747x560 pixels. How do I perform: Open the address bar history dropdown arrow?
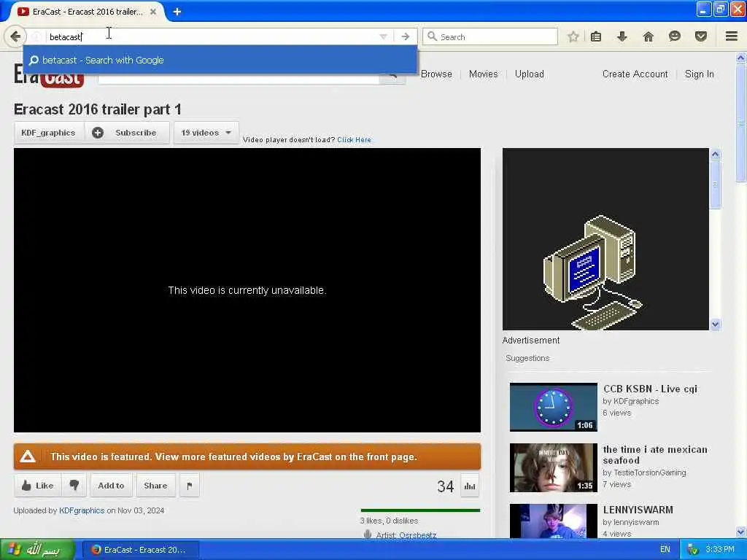click(383, 36)
